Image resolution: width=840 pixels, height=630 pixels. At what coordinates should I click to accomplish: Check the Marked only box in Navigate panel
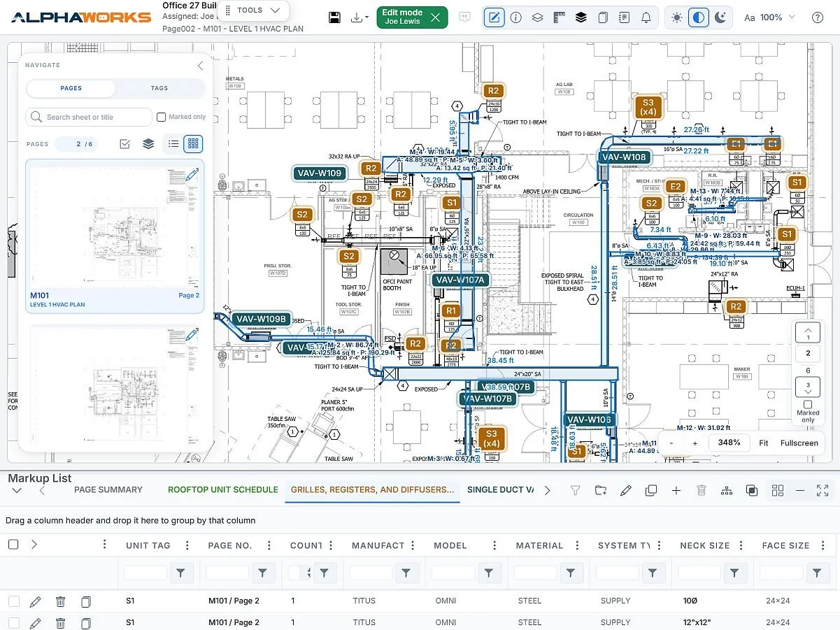click(x=162, y=117)
